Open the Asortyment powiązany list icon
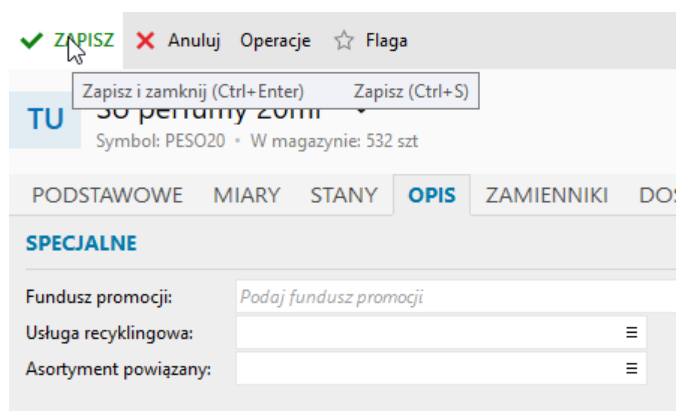Image resolution: width=690 pixels, height=418 pixels. (x=631, y=368)
